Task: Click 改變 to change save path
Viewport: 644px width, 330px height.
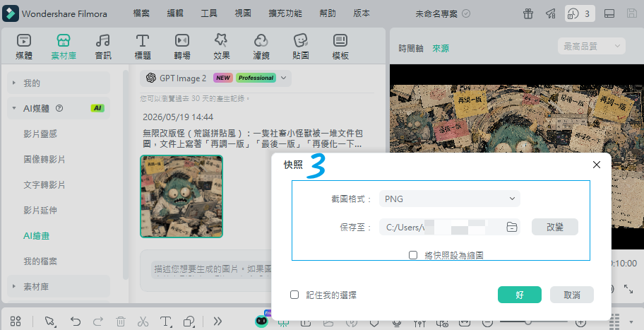Action: (x=555, y=227)
